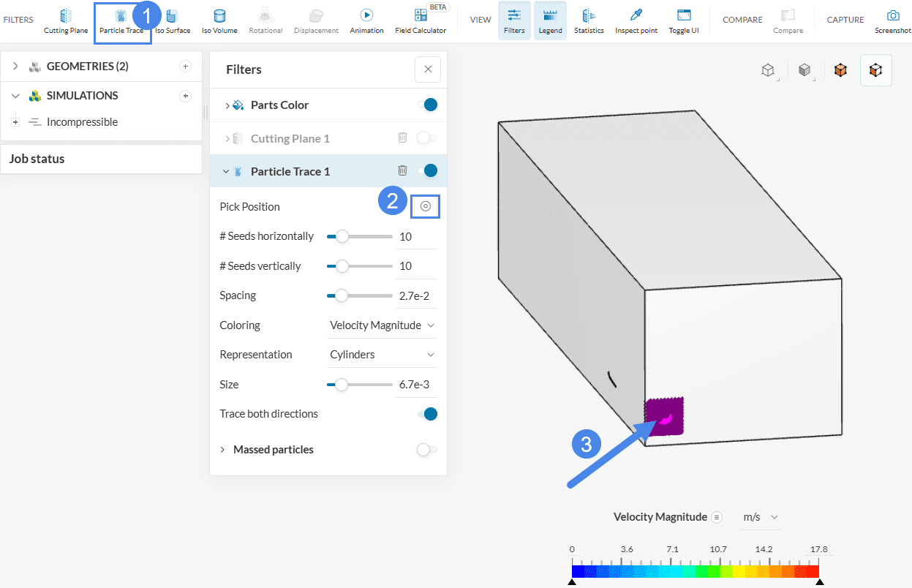Image resolution: width=912 pixels, height=588 pixels.
Task: Select the Cutting Plane filter tool
Action: (x=66, y=20)
